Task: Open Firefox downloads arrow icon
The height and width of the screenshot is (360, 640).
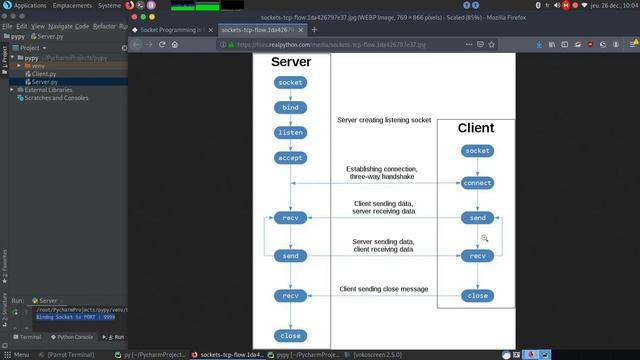Action: (539, 44)
